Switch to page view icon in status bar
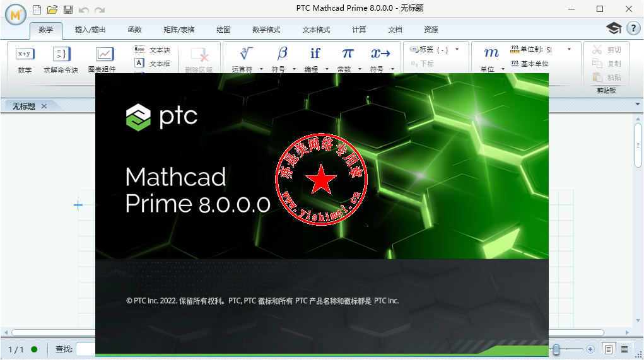Image resolution: width=644 pixels, height=360 pixels. 609,349
